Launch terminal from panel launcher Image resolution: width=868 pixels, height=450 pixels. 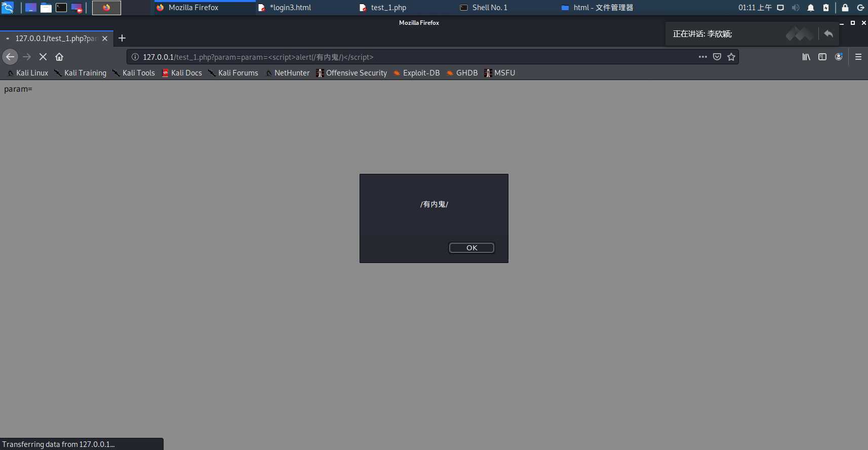pyautogui.click(x=61, y=8)
